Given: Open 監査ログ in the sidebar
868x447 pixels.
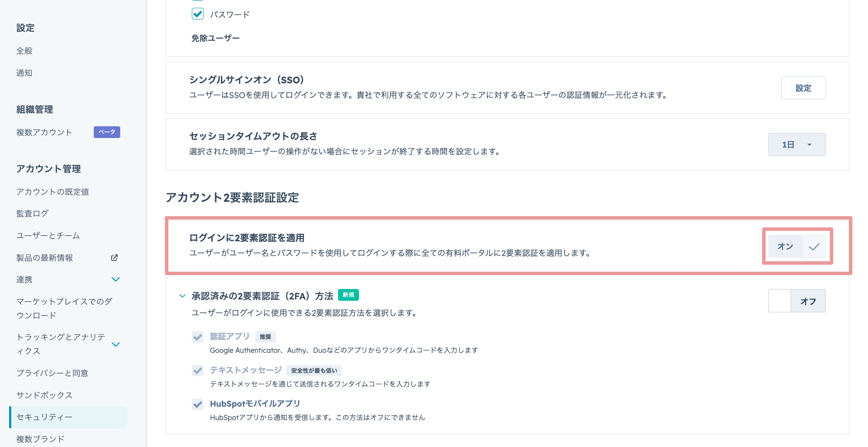Looking at the screenshot, I should click(33, 214).
